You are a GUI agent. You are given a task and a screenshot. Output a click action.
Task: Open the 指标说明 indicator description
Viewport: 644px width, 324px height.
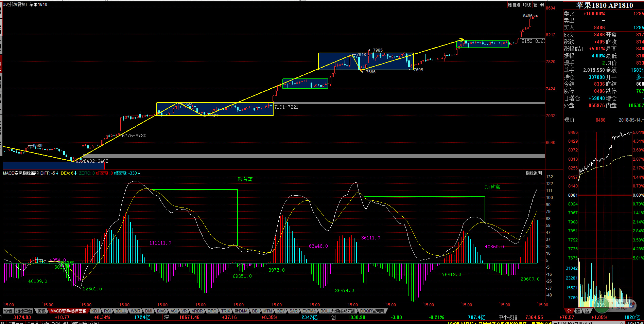coord(534,173)
